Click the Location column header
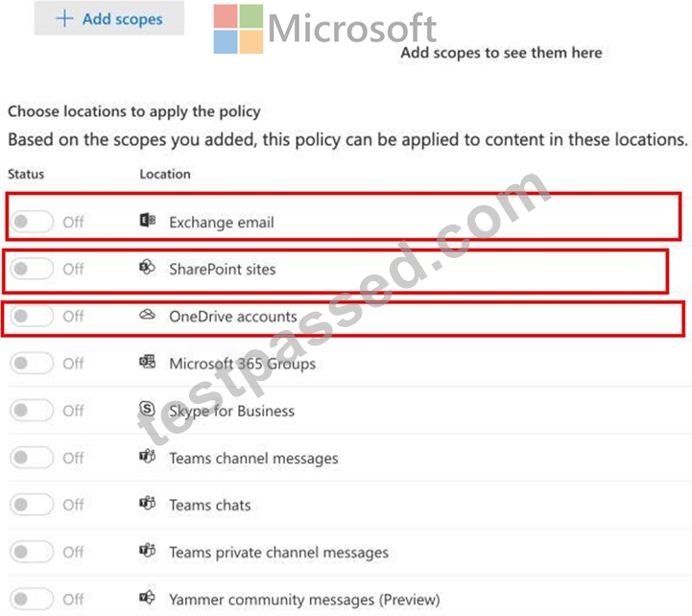The image size is (692, 616). [165, 174]
